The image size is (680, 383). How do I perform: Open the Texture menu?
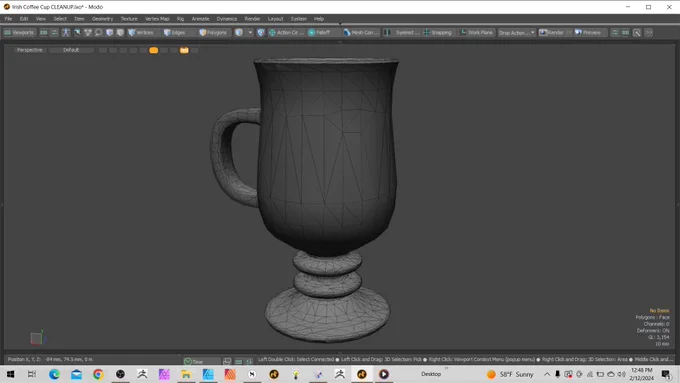tap(129, 19)
